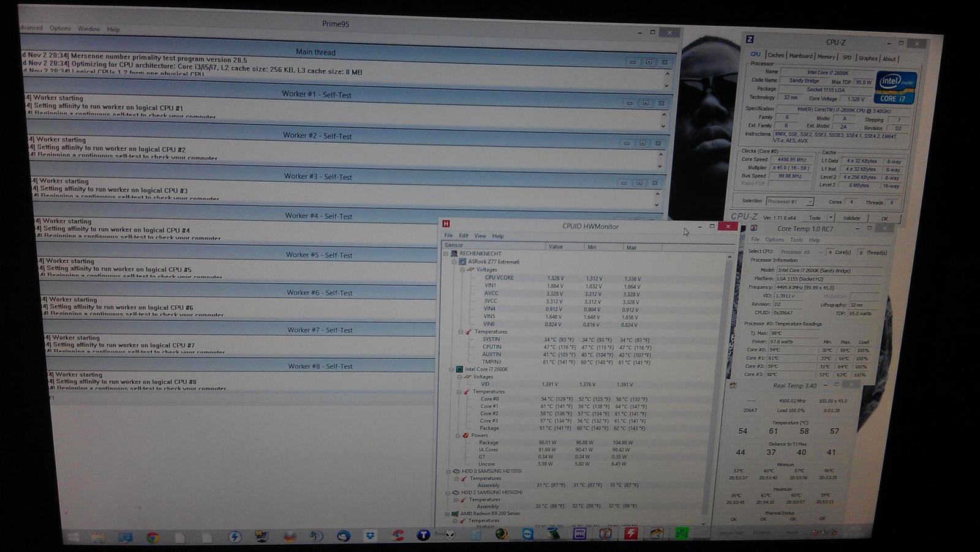980x552 pixels.
Task: Open the File menu in HWMonitor
Action: [x=448, y=235]
